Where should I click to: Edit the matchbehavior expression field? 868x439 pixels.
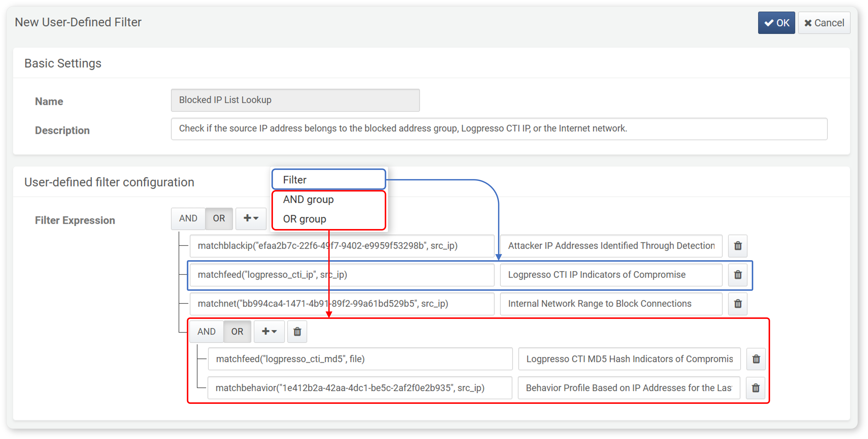click(360, 388)
